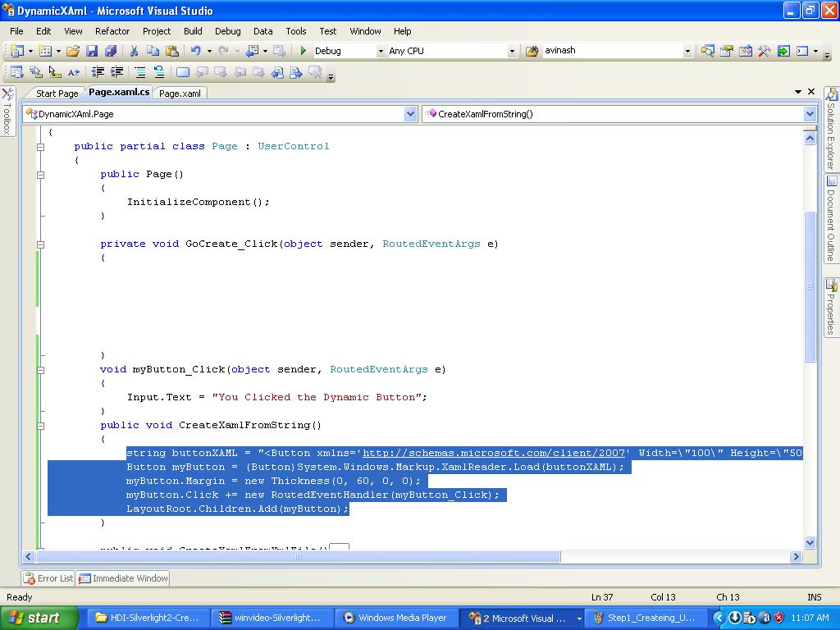840x630 pixels.
Task: Collapse the Page() constructor outline region
Action: (x=41, y=174)
